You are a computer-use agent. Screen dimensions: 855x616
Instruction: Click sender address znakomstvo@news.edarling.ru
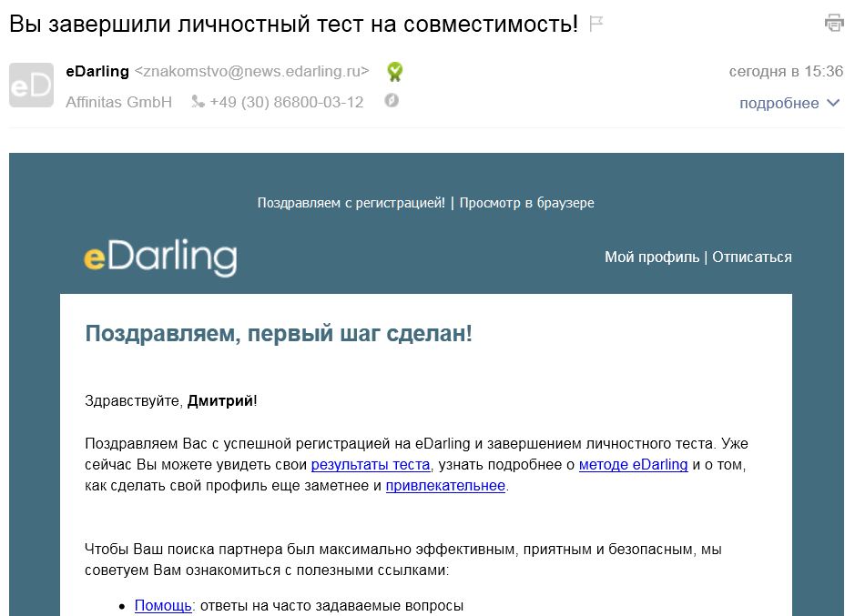point(252,71)
